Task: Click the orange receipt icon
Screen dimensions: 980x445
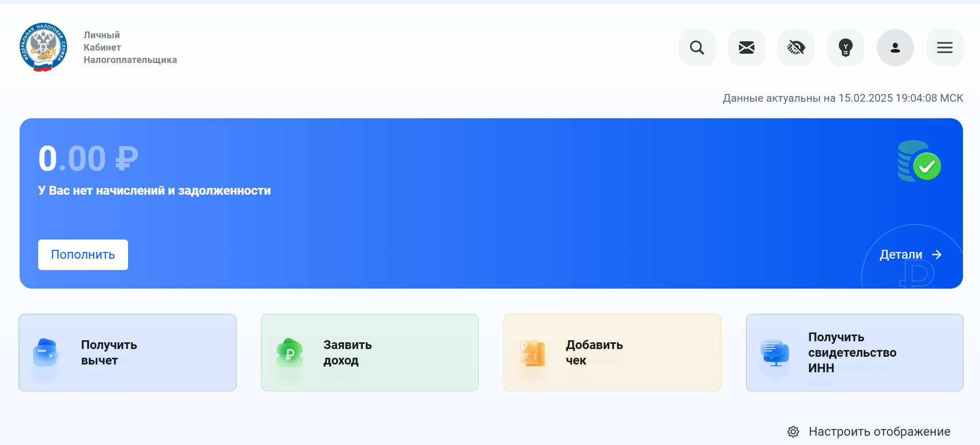Action: [x=532, y=353]
